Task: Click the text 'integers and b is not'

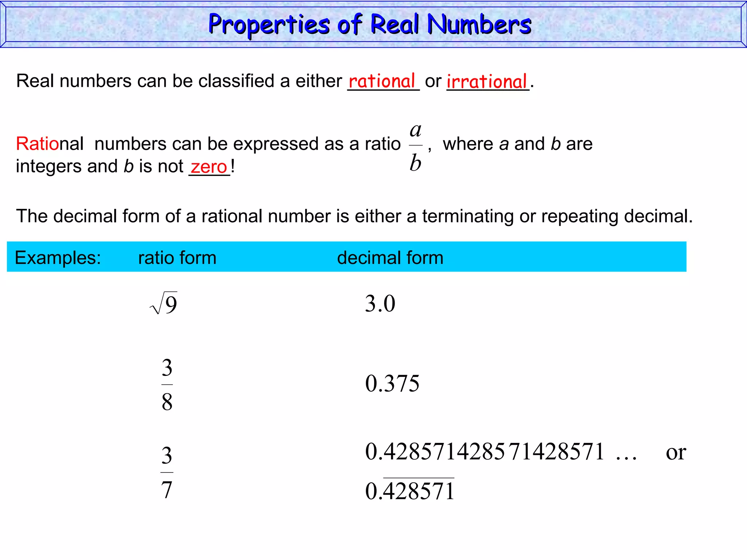Action: [x=100, y=167]
